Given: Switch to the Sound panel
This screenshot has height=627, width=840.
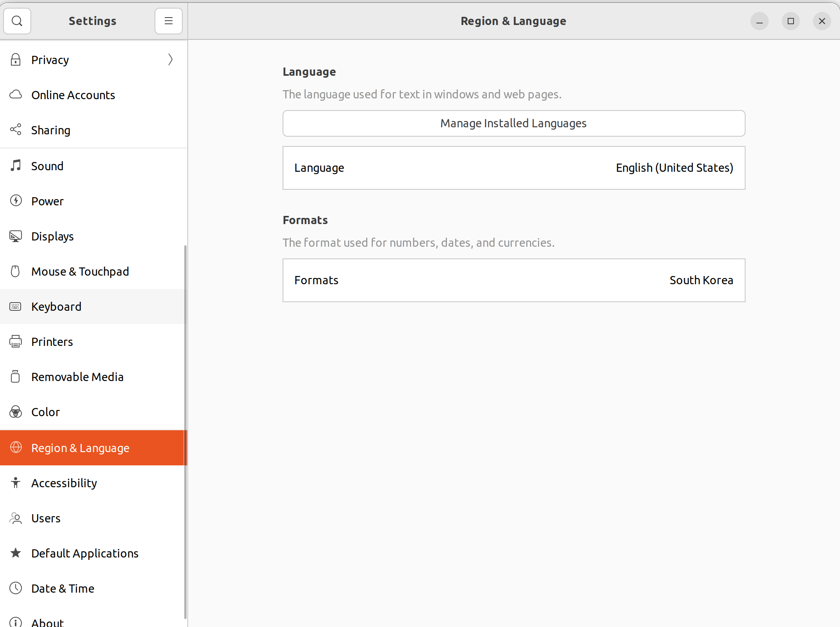Looking at the screenshot, I should [x=94, y=166].
